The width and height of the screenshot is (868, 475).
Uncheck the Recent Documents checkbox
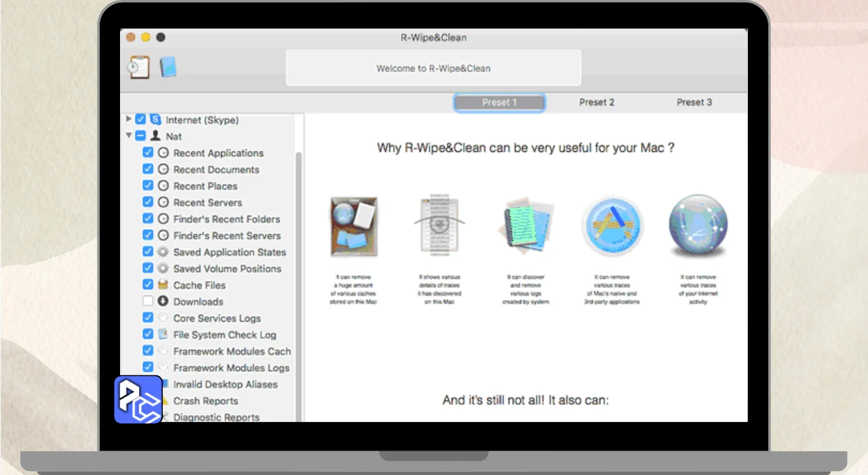148,169
